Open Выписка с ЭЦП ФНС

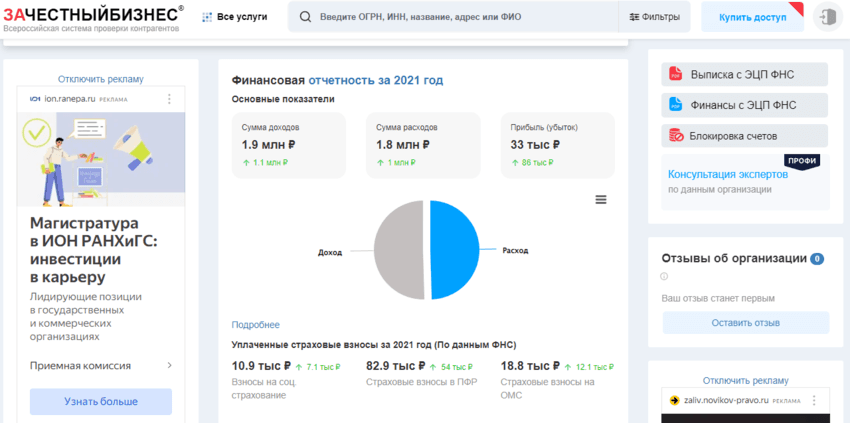[744, 74]
